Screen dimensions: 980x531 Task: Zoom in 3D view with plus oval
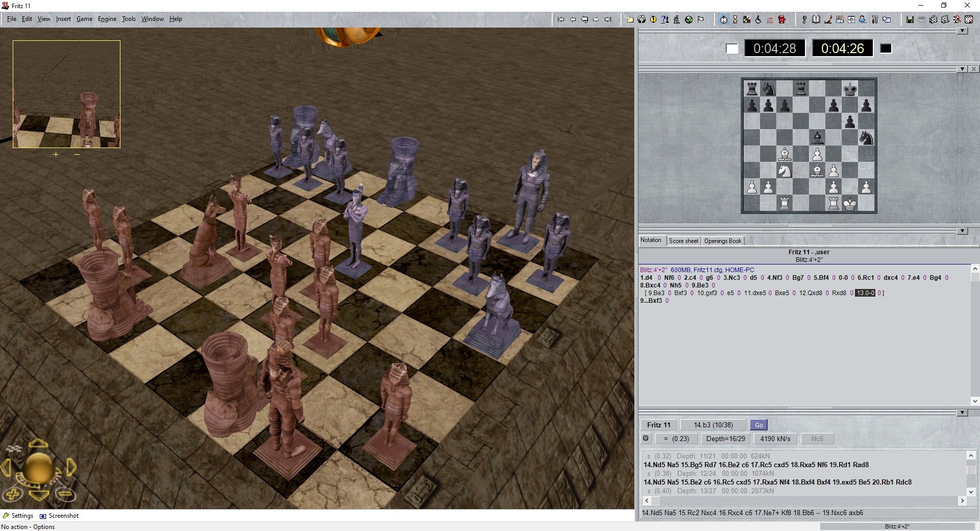point(13,494)
